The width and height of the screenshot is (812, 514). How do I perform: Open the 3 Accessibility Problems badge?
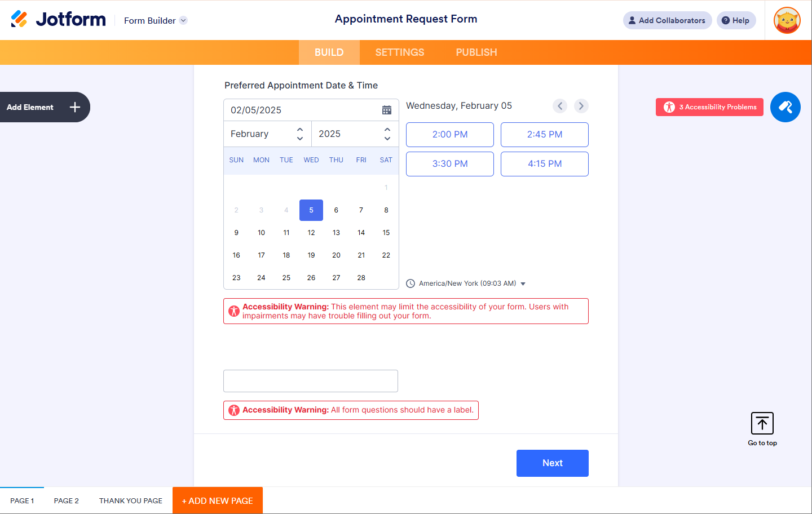coord(709,107)
